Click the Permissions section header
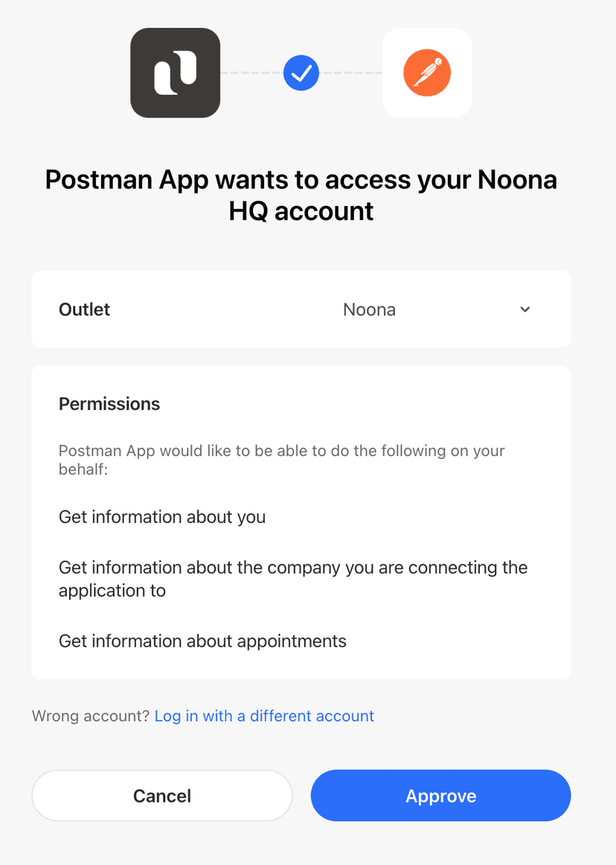The width and height of the screenshot is (616, 865). 109,404
